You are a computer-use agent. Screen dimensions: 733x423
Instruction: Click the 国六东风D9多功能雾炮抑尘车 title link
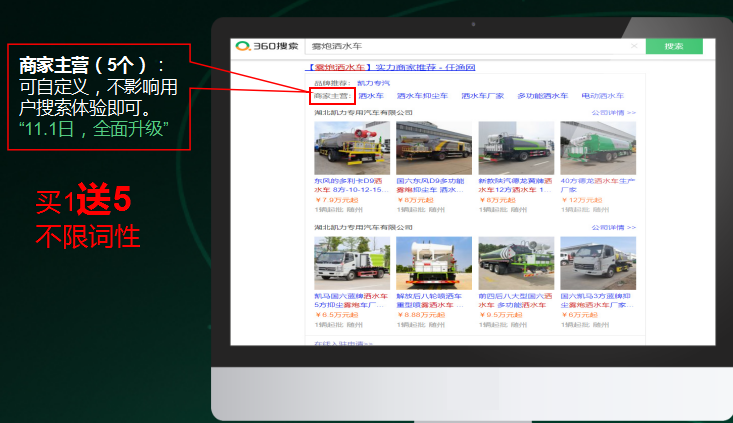pos(431,185)
